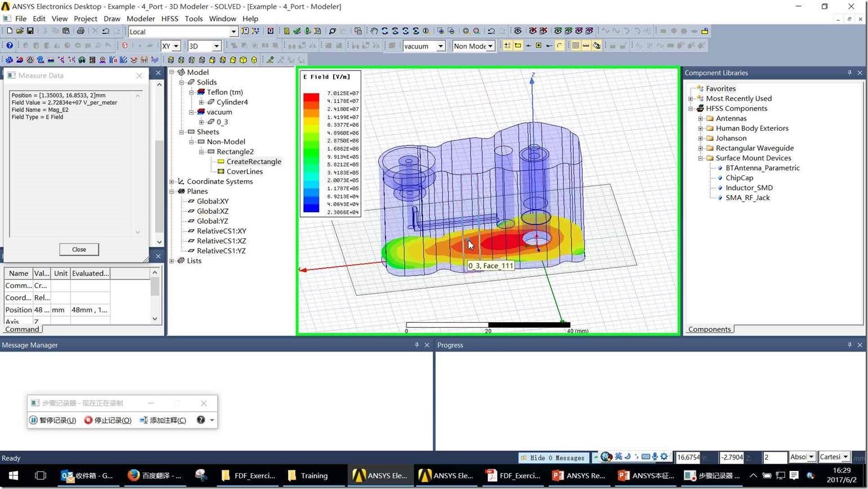Open the Modeler menu
The width and height of the screenshot is (868, 489).
click(140, 19)
